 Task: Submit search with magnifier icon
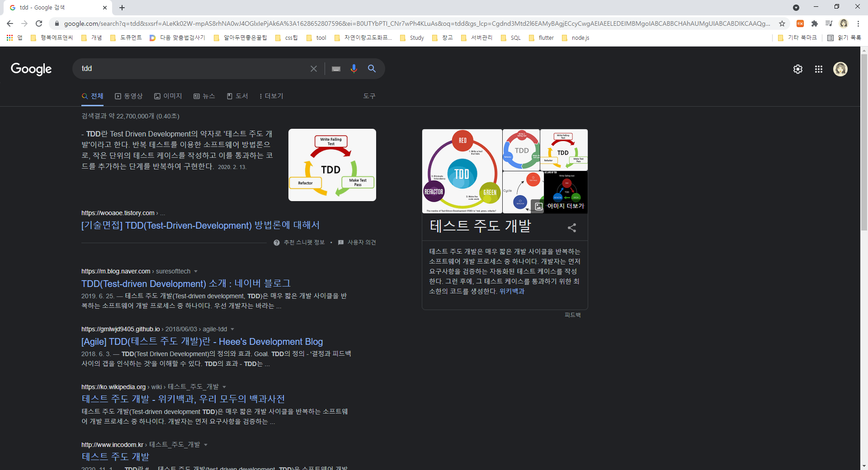[x=372, y=69]
